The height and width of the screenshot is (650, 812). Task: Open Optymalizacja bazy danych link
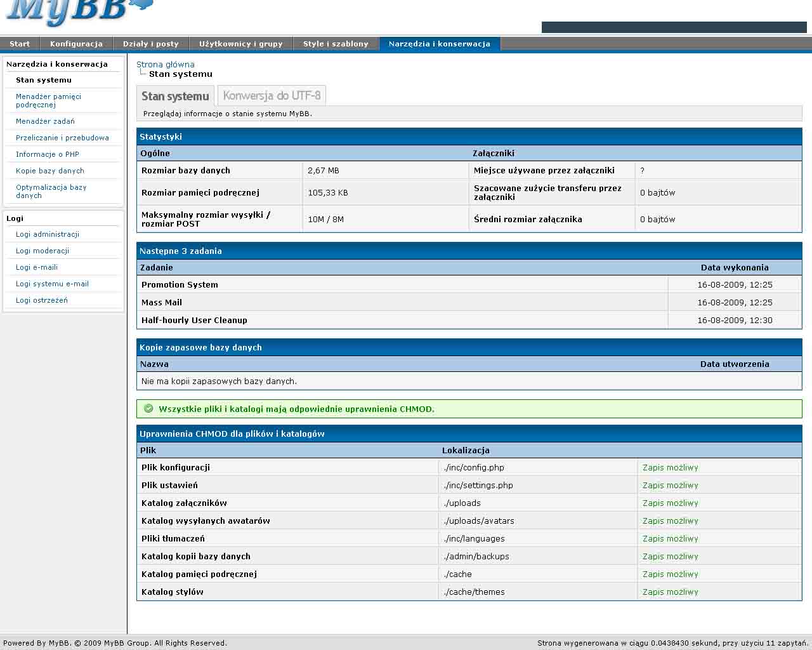pos(51,191)
